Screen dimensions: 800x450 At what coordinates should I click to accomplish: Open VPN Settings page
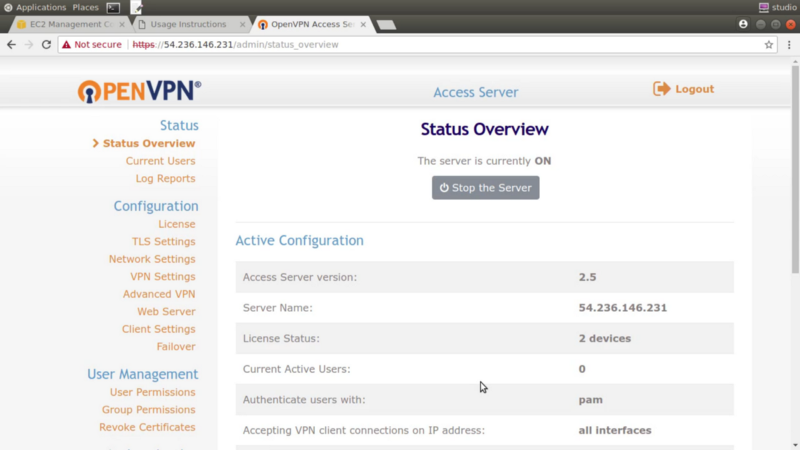[162, 276]
